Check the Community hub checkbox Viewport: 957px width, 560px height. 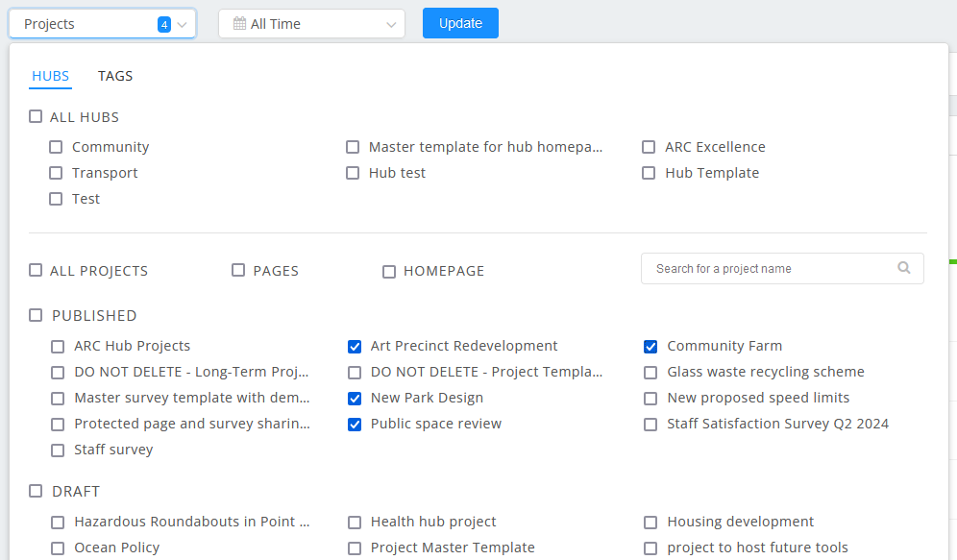56,147
